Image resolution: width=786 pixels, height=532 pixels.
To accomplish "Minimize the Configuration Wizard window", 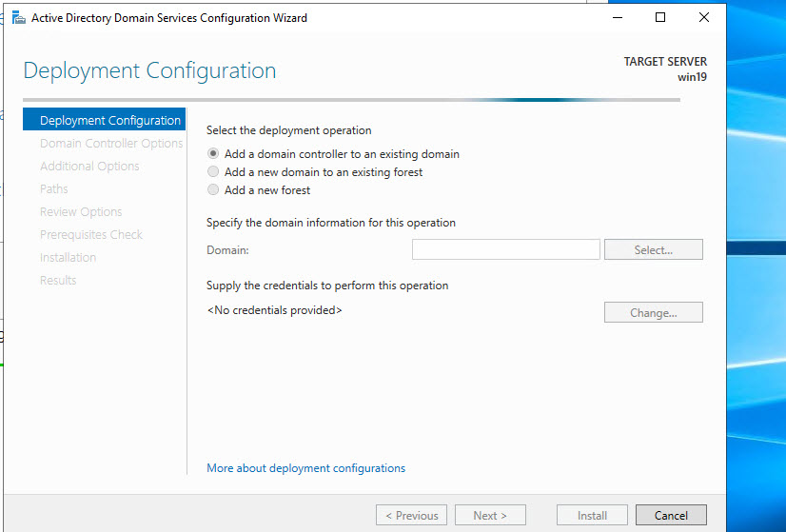I will [616, 17].
